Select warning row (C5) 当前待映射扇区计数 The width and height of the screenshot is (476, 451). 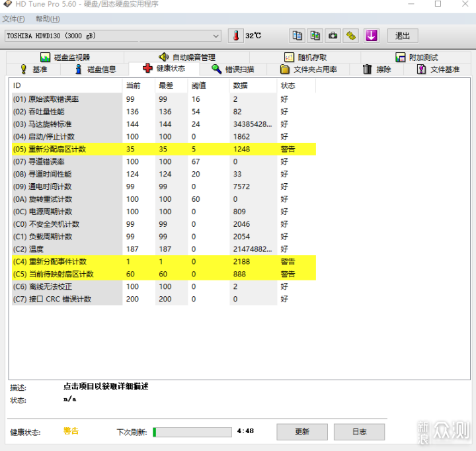point(164,274)
